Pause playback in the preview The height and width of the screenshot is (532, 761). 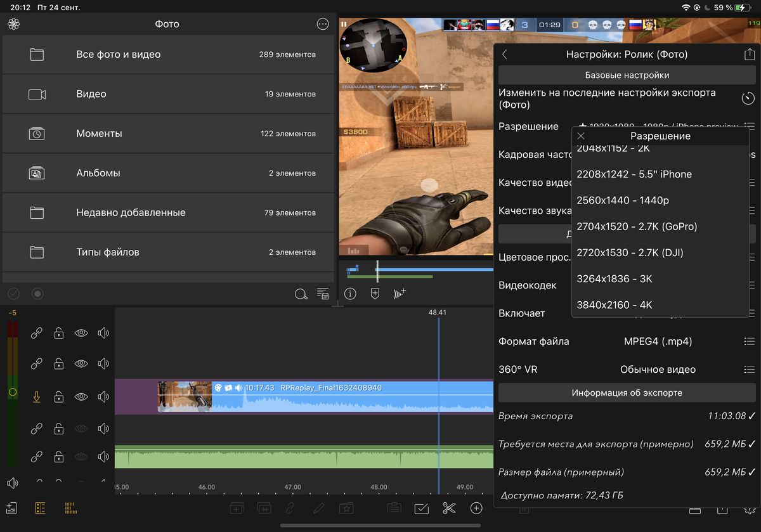[x=344, y=25]
